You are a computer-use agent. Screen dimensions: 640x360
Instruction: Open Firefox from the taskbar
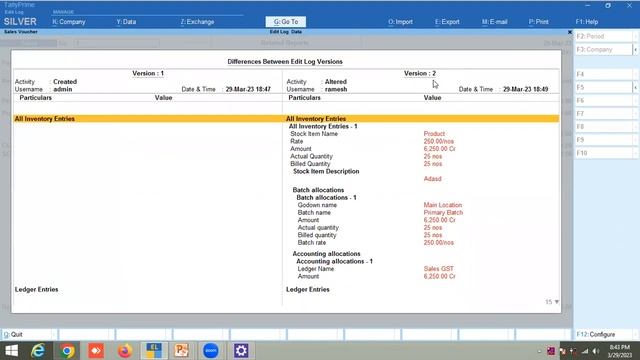(125, 351)
